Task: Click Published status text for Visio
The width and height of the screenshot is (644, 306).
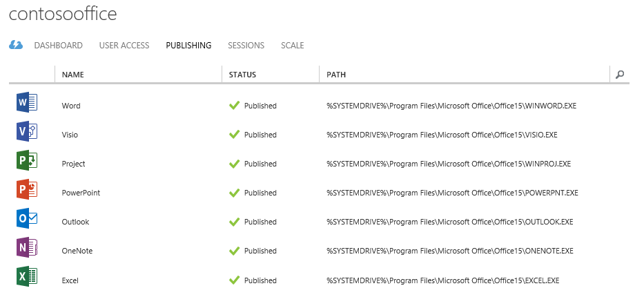Action: (x=260, y=135)
